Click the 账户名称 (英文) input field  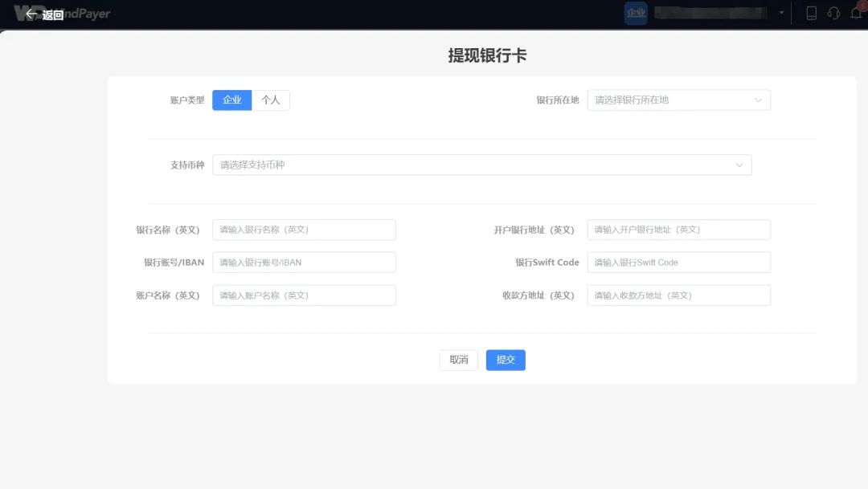point(304,295)
